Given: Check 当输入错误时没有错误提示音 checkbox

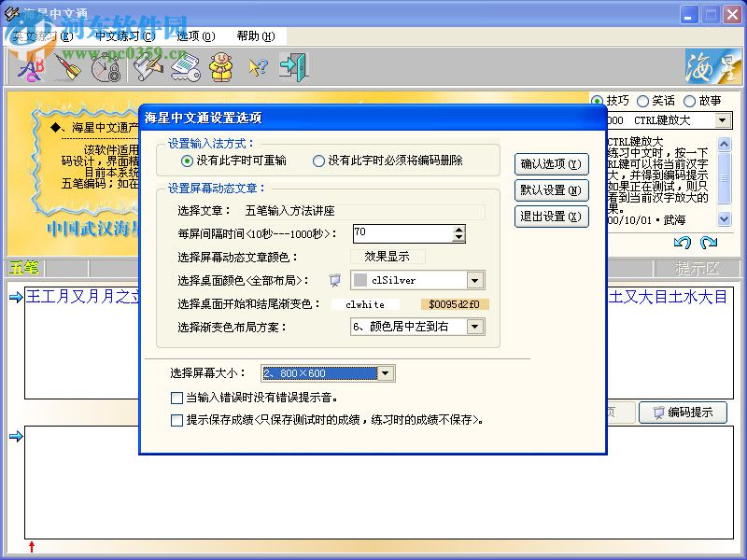Looking at the screenshot, I should point(176,398).
